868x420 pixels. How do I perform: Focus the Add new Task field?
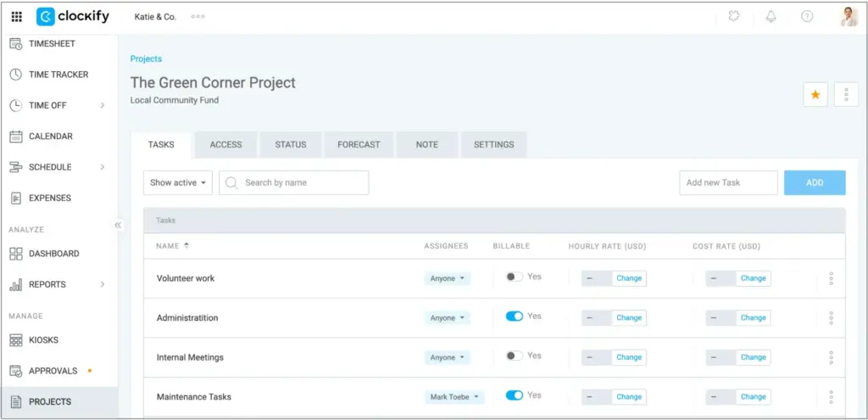pos(728,183)
